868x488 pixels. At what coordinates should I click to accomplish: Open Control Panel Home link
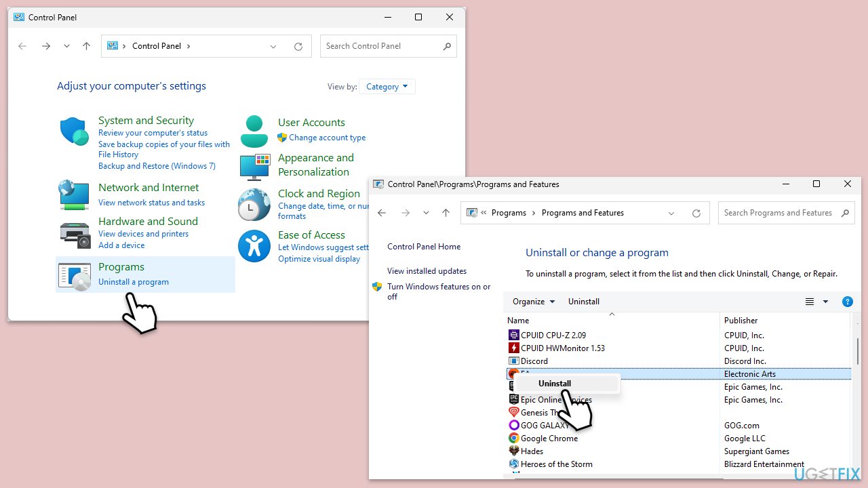pyautogui.click(x=424, y=247)
